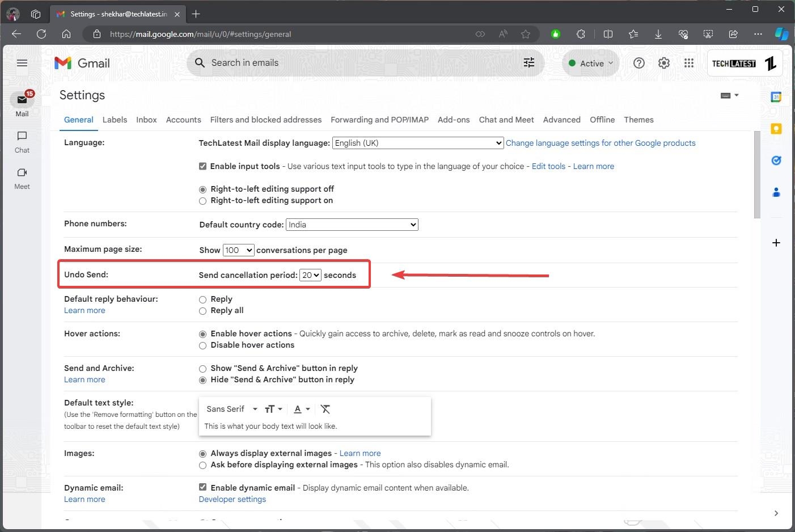Open Google Tasks in the side panel
This screenshot has width=795, height=532.
[x=776, y=160]
